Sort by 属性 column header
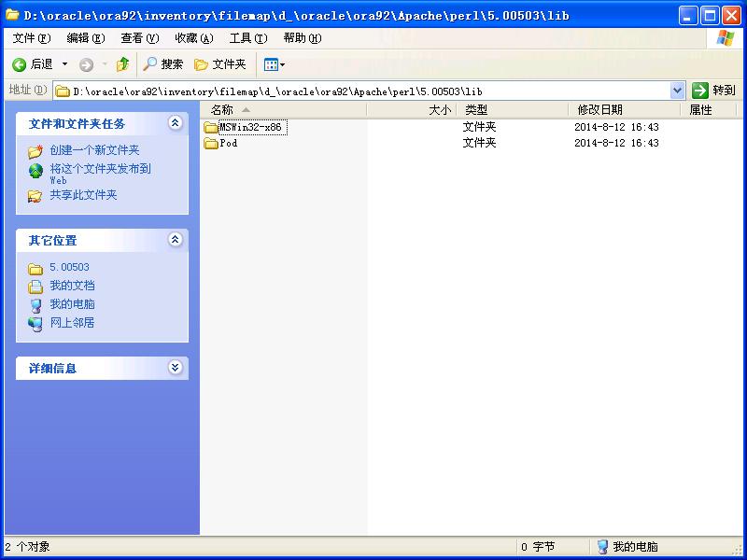 click(709, 110)
